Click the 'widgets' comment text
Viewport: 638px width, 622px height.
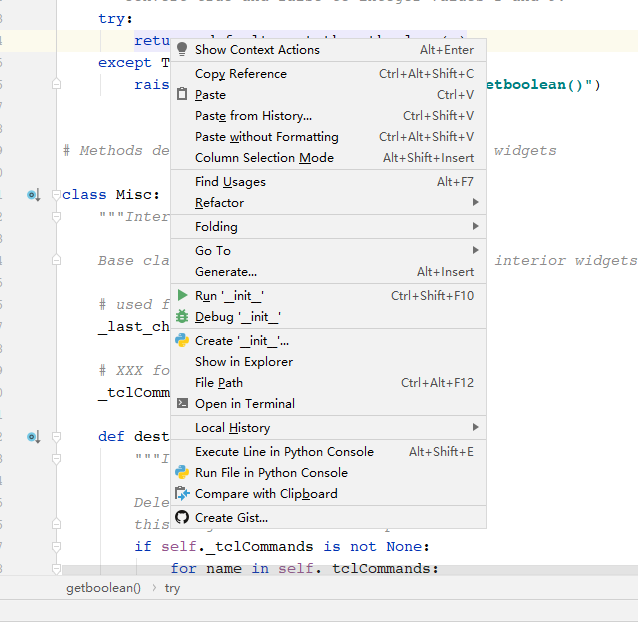tap(525, 151)
